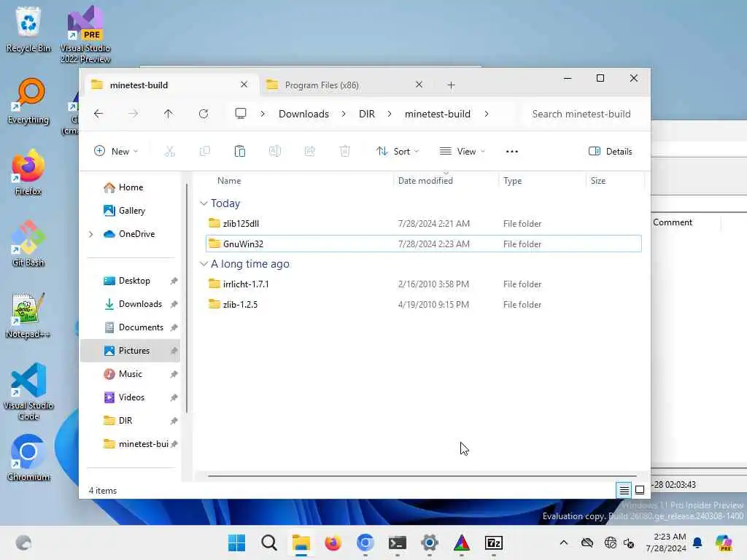The image size is (747, 560).
Task: Switch to large thumbnails view icon
Action: pyautogui.click(x=640, y=490)
